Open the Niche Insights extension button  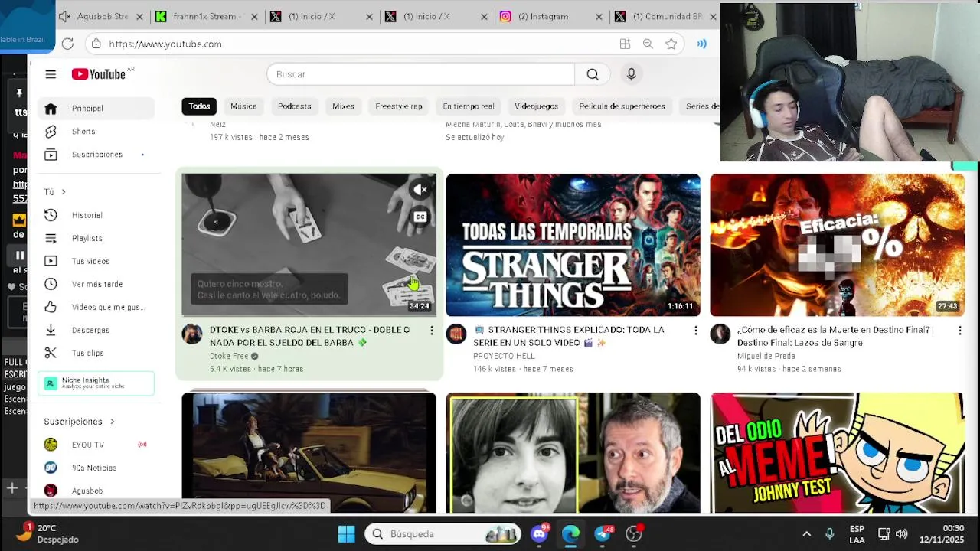click(96, 383)
